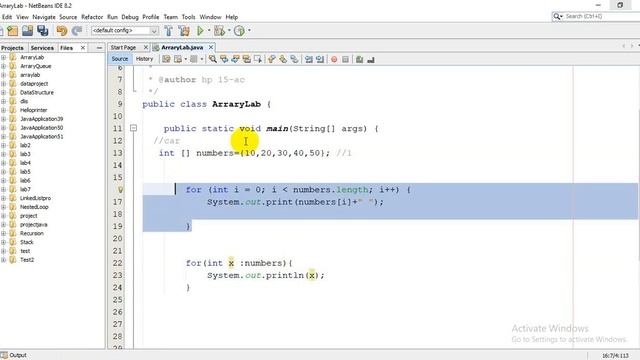Expand the ArraryLab project node

pyautogui.click(x=3, y=58)
